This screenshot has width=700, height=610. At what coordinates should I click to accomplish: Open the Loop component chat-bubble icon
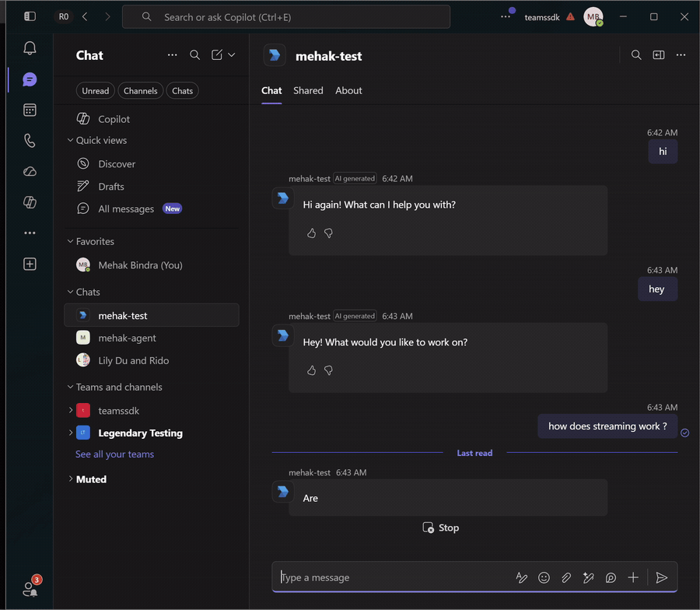coord(611,577)
